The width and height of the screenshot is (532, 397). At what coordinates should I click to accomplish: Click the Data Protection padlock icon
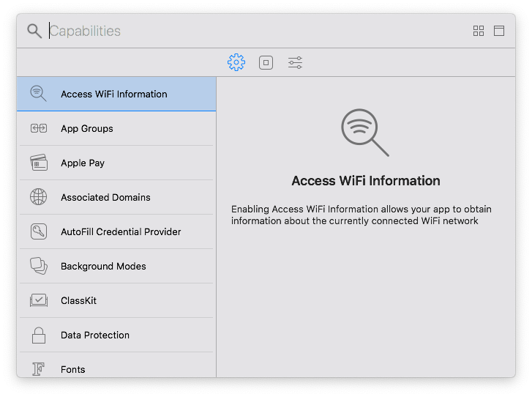pyautogui.click(x=39, y=335)
